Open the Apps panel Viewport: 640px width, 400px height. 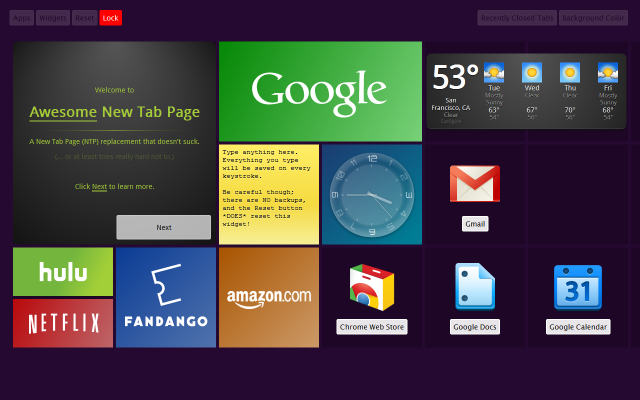point(22,18)
